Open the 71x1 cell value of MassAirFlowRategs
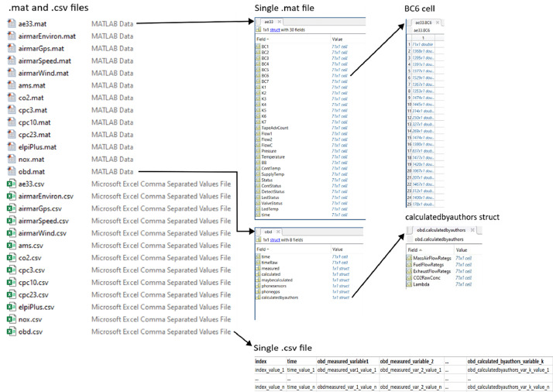The image size is (553, 392). click(x=463, y=258)
